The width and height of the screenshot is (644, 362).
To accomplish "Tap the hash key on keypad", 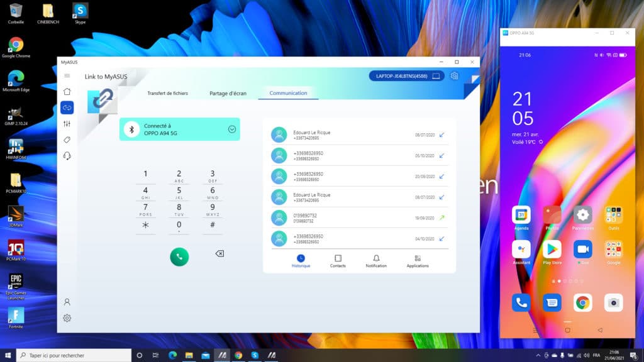I will [213, 225].
